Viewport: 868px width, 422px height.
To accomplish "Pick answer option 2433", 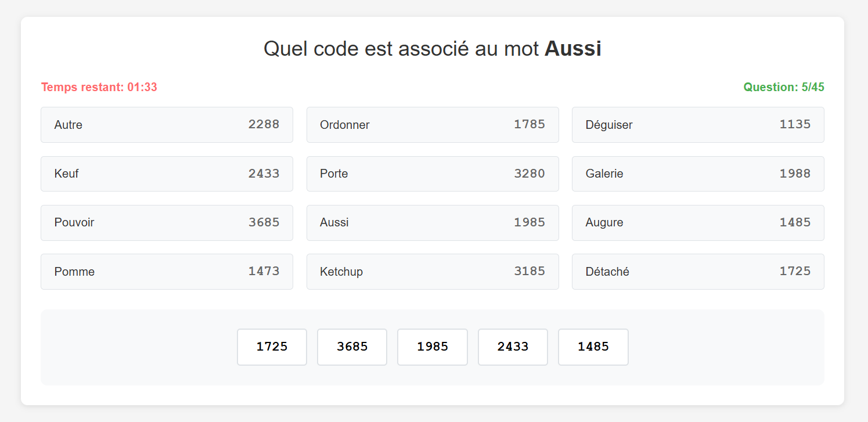I will 513,347.
